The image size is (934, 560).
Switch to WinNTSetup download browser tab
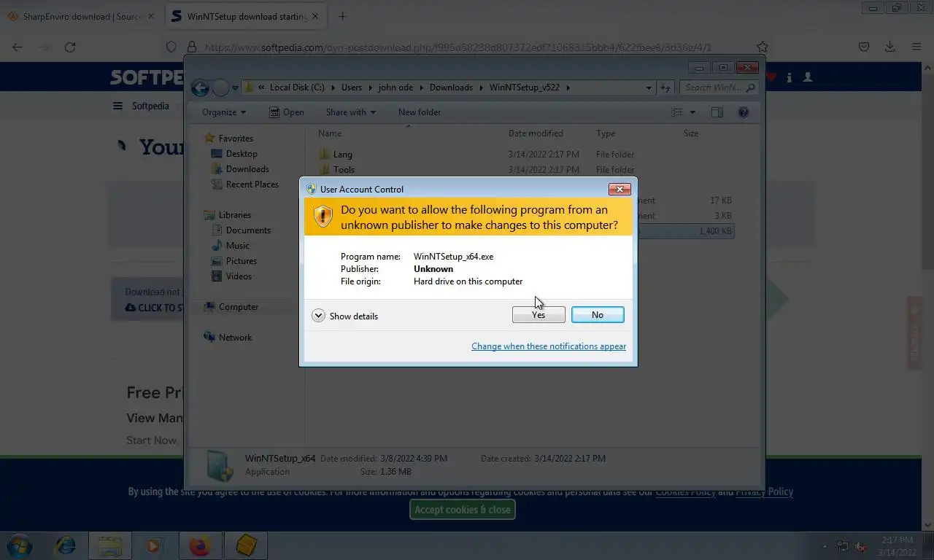(247, 16)
